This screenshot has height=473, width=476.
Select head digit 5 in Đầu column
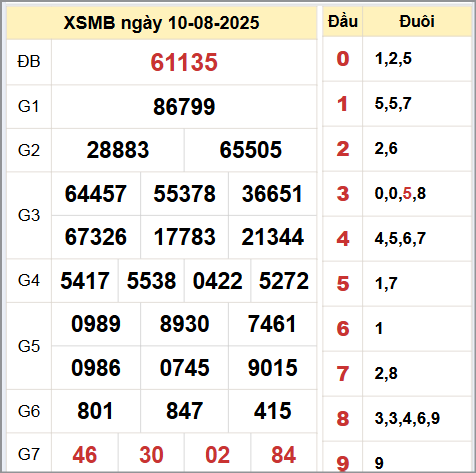(343, 284)
